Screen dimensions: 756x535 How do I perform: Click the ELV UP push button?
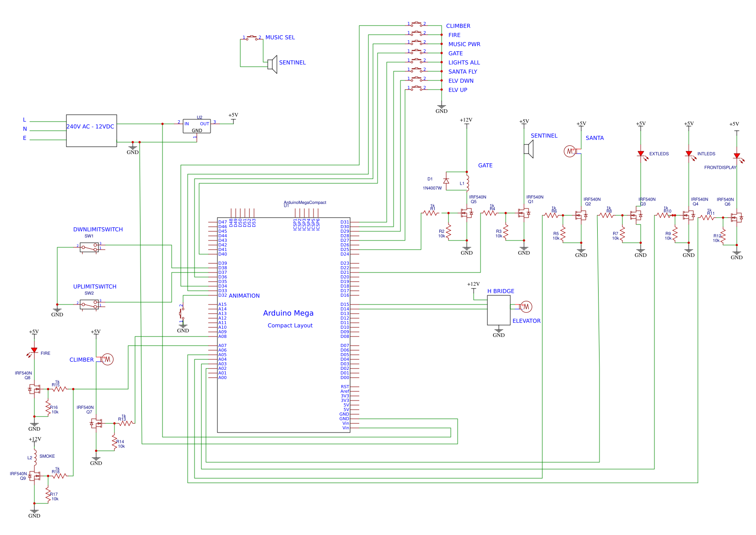point(417,88)
